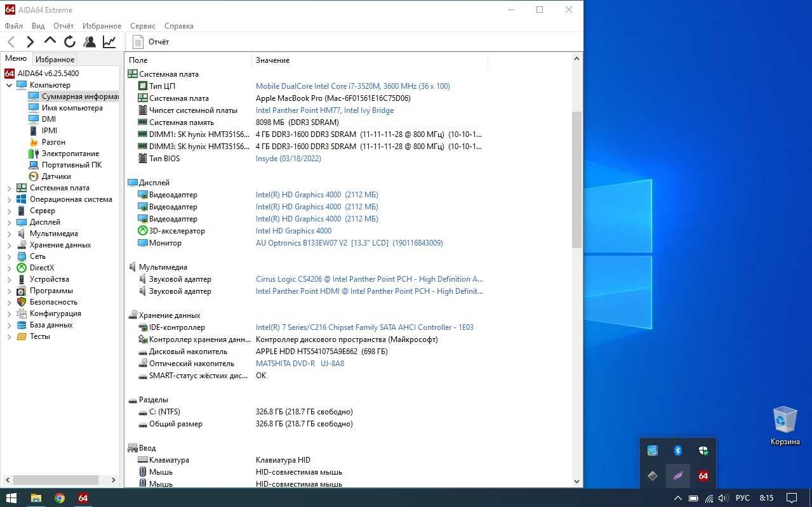Expand the Системная плата tree node
The width and height of the screenshot is (812, 507).
pyautogui.click(x=10, y=188)
